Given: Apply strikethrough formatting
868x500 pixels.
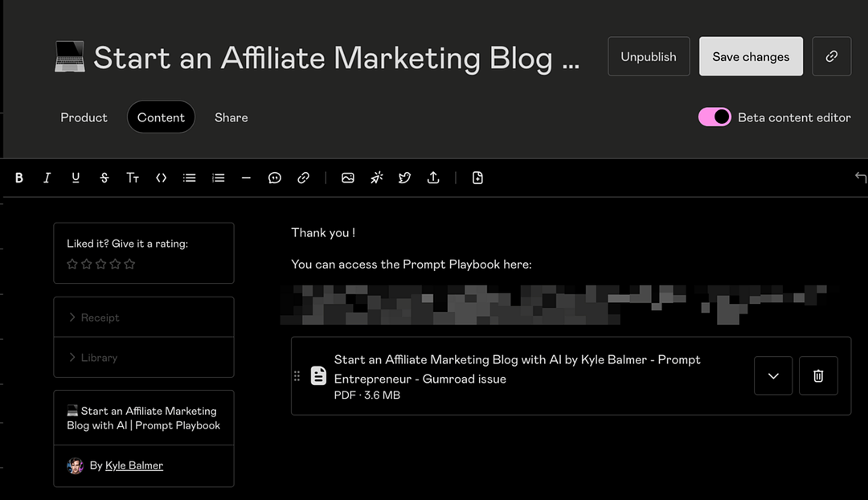Looking at the screenshot, I should tap(104, 178).
